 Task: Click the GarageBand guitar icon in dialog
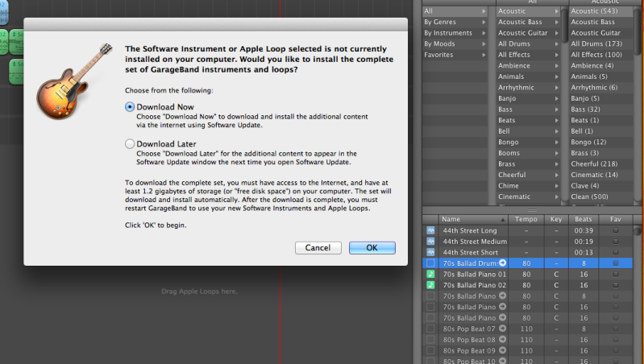(74, 81)
